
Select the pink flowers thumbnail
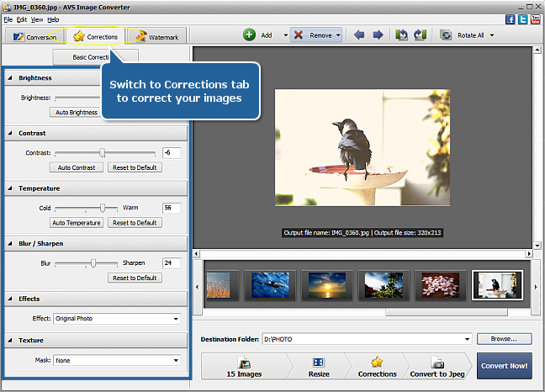tap(441, 285)
